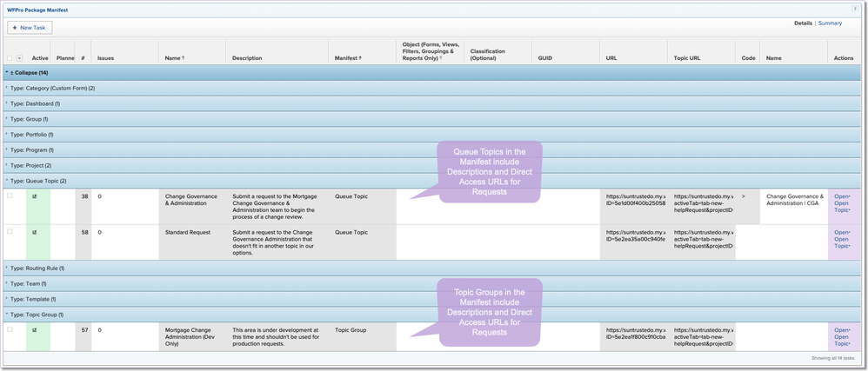The width and height of the screenshot is (868, 371).
Task: Toggle the select-all checkbox in header
Action: pyautogui.click(x=10, y=58)
